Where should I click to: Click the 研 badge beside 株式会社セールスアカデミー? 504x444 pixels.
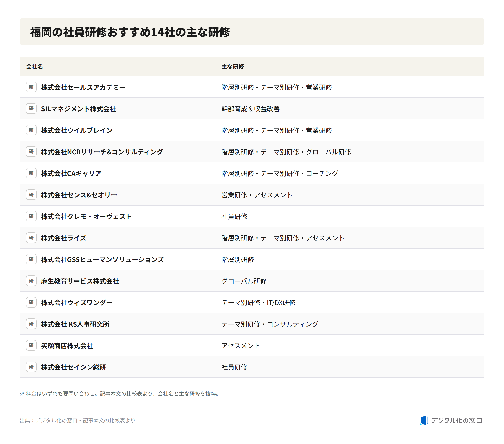click(x=31, y=87)
